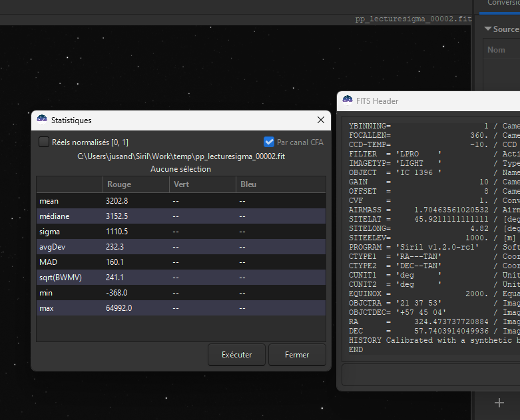Collapse the Source section triangle

click(487, 29)
